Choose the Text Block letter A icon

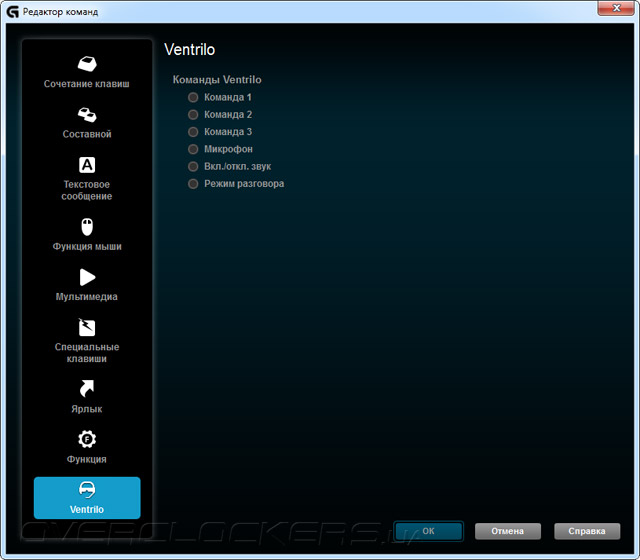[x=87, y=165]
